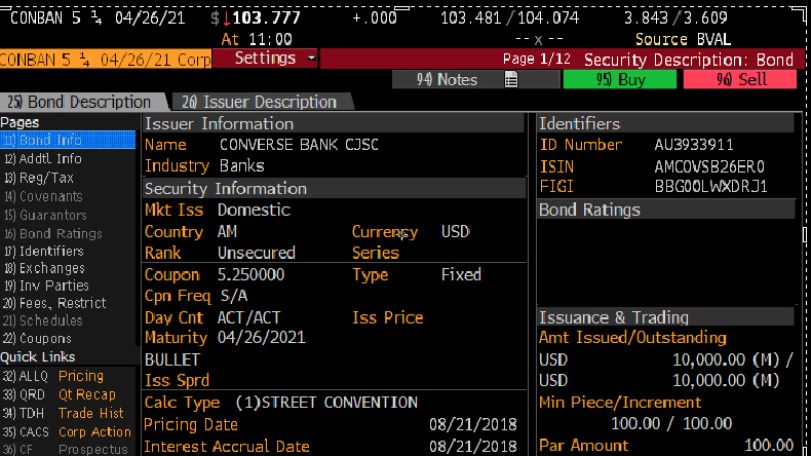Click Par Amount value 100.00
The height and width of the screenshot is (456, 811).
pos(769,445)
